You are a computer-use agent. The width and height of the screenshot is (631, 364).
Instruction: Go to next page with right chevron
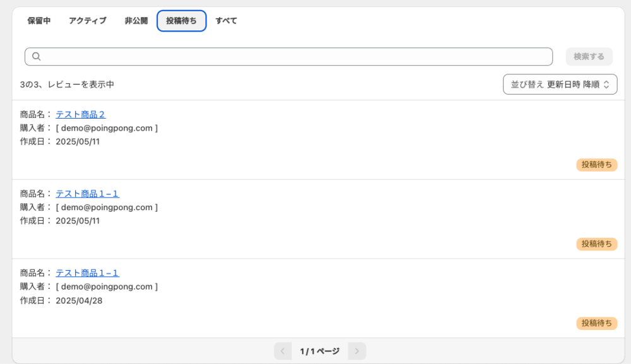357,351
